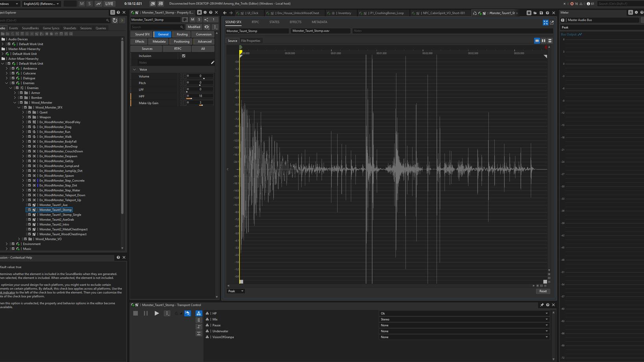Open Meter panel settings gear

click(x=636, y=13)
